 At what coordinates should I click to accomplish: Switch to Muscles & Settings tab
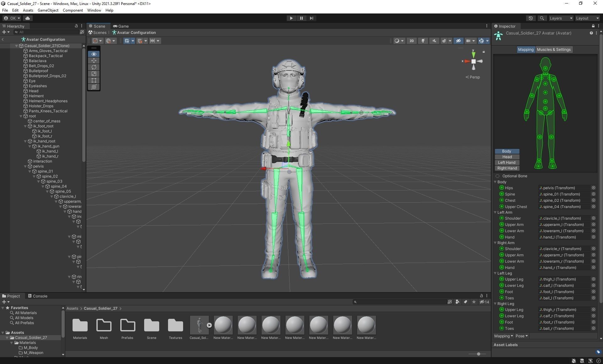(x=554, y=50)
